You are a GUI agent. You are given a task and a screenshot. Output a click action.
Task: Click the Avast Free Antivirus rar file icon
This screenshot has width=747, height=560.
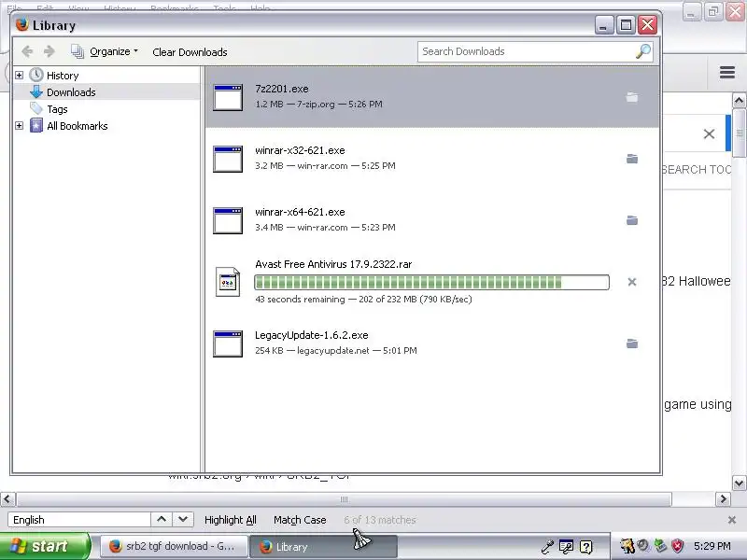(x=228, y=282)
